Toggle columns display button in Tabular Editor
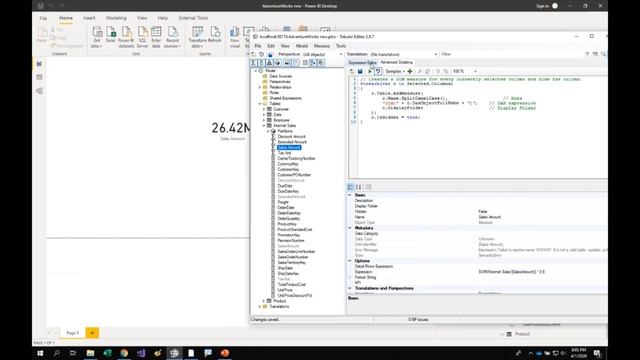The height and width of the screenshot is (360, 640). pyautogui.click(x=262, y=63)
